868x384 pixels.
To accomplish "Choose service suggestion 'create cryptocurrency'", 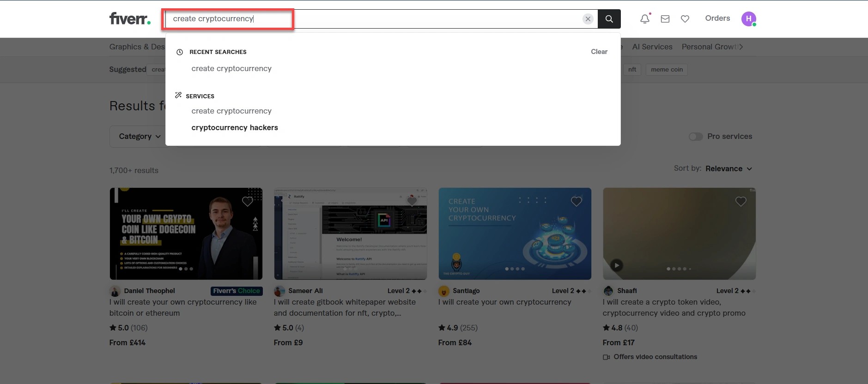I will click(x=231, y=111).
